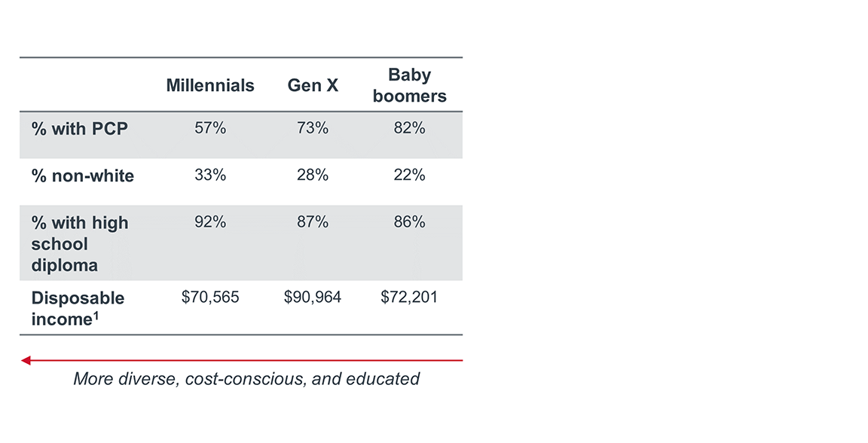The height and width of the screenshot is (443, 868).
Task: Click the $70,565 disposable income value
Action: coord(210,298)
